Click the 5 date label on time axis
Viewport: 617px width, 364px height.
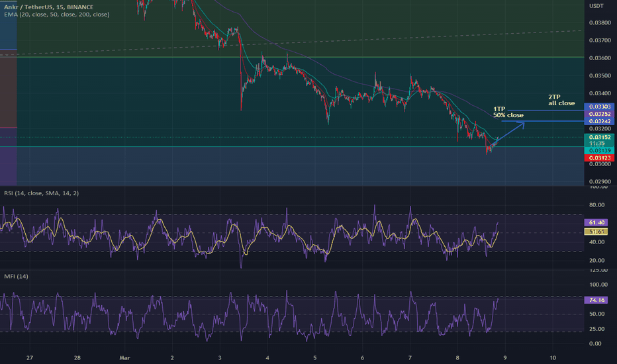[315, 357]
